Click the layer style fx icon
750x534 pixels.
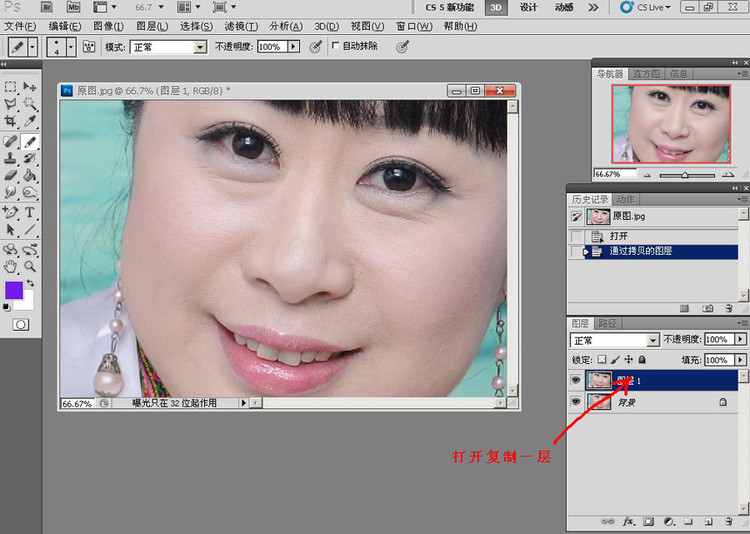pyautogui.click(x=629, y=522)
